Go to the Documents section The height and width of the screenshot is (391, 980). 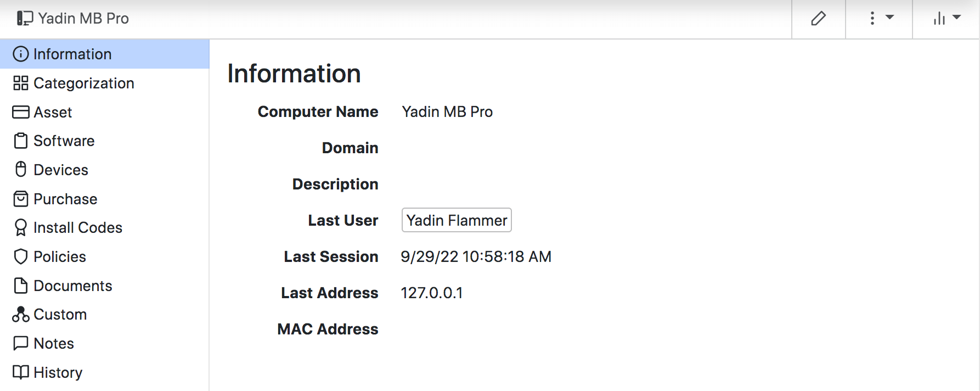pyautogui.click(x=72, y=286)
